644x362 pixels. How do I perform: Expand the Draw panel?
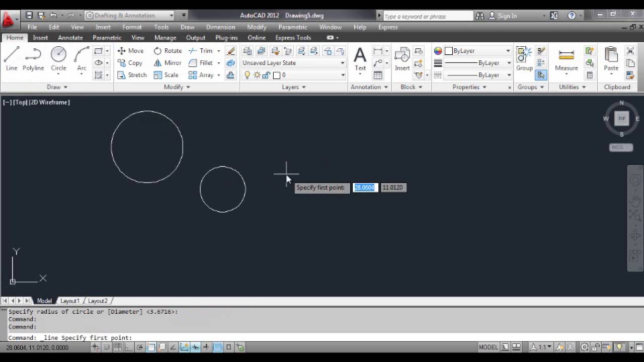click(57, 87)
